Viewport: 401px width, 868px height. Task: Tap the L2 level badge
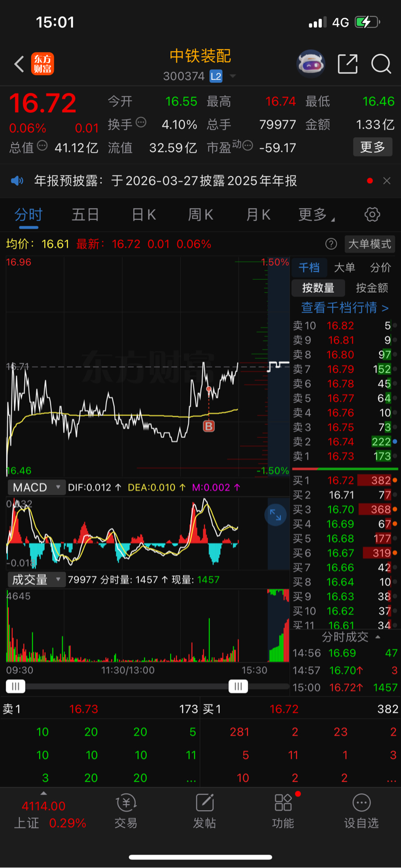pos(216,76)
